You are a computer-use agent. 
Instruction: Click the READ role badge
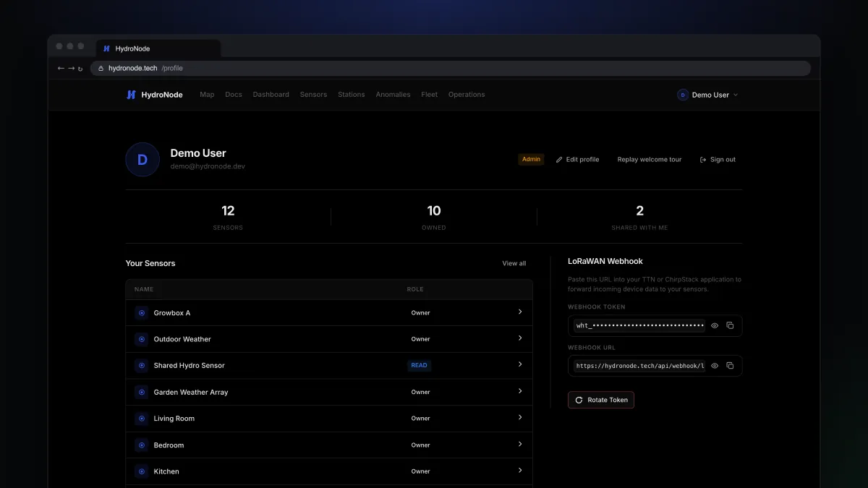pos(420,366)
